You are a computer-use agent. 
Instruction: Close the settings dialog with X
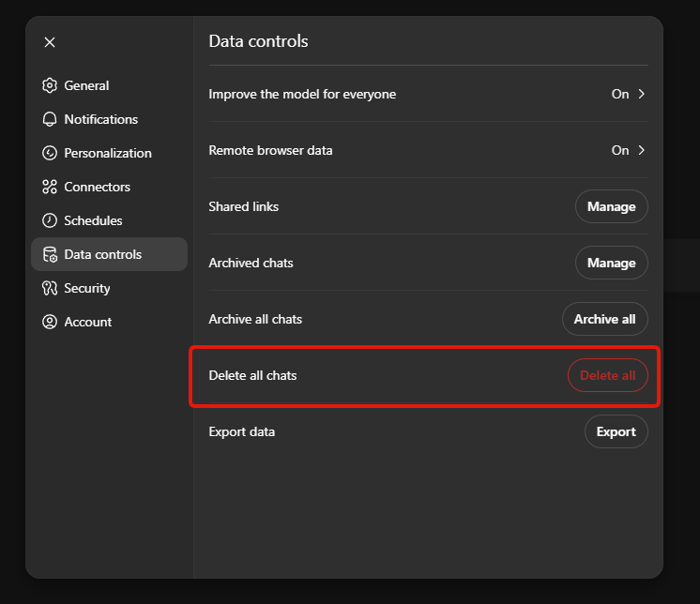[x=50, y=42]
